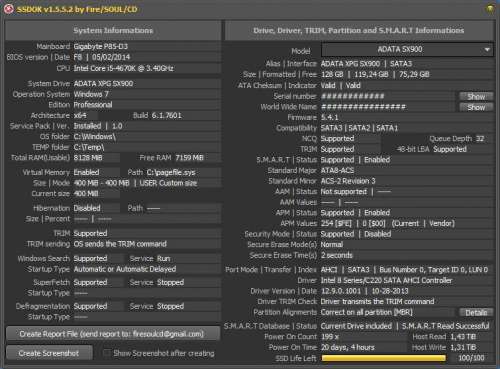Select Compatibility SATA3 | SATA2 | SATA1 value

359,128
